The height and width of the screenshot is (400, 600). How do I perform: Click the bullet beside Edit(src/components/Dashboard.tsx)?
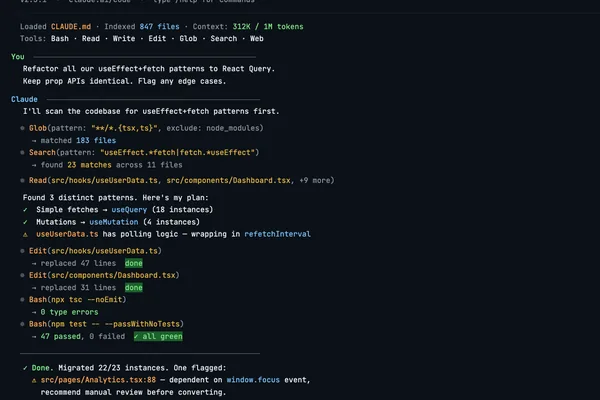click(x=23, y=275)
